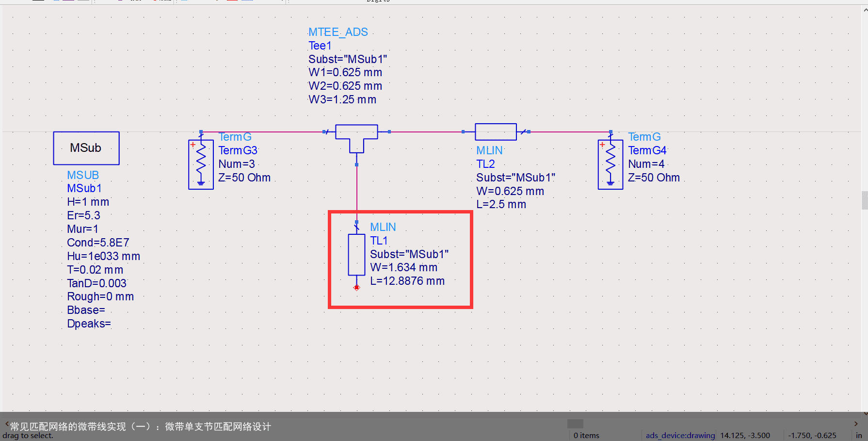Viewport: 868px width, 441px height.
Task: Click the Dpeaks= parameter
Action: (89, 324)
